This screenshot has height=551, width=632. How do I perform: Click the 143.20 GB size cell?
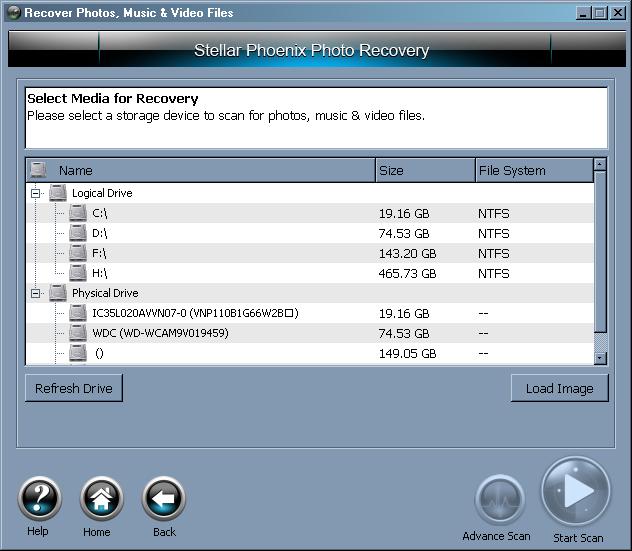[407, 254]
